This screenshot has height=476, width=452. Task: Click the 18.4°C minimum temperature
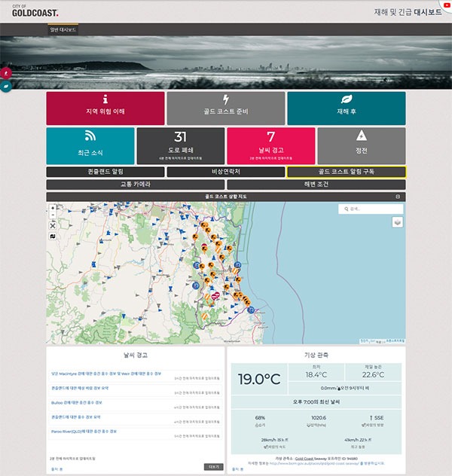[316, 375]
